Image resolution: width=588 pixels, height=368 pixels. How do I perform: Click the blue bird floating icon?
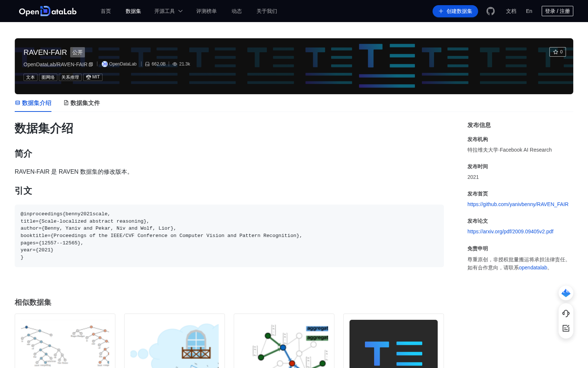coord(566,293)
